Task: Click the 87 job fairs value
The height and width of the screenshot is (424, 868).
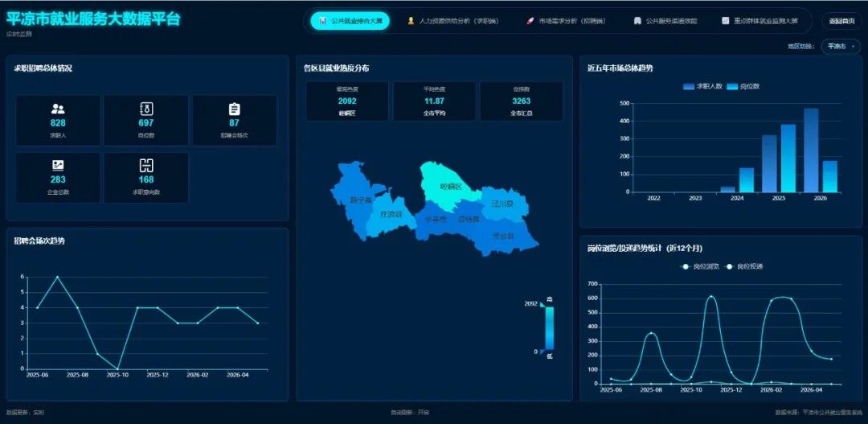Action: (234, 123)
